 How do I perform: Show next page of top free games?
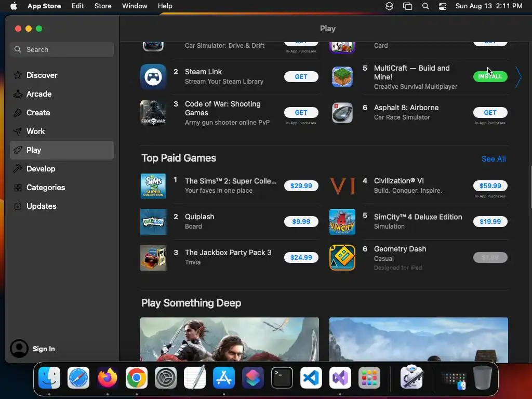(518, 77)
